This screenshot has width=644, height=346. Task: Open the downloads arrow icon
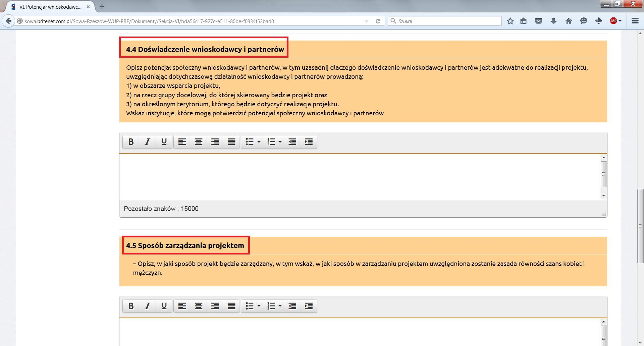[553, 21]
